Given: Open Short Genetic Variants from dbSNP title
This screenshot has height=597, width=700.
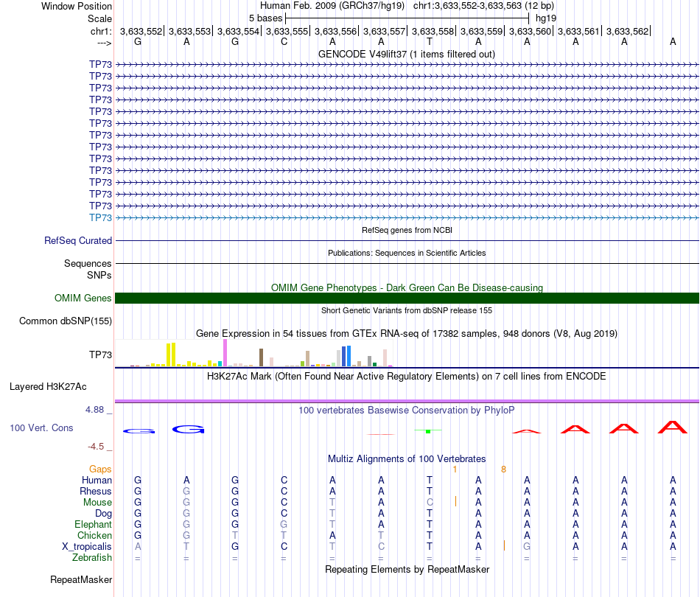Looking at the screenshot, I should [407, 310].
